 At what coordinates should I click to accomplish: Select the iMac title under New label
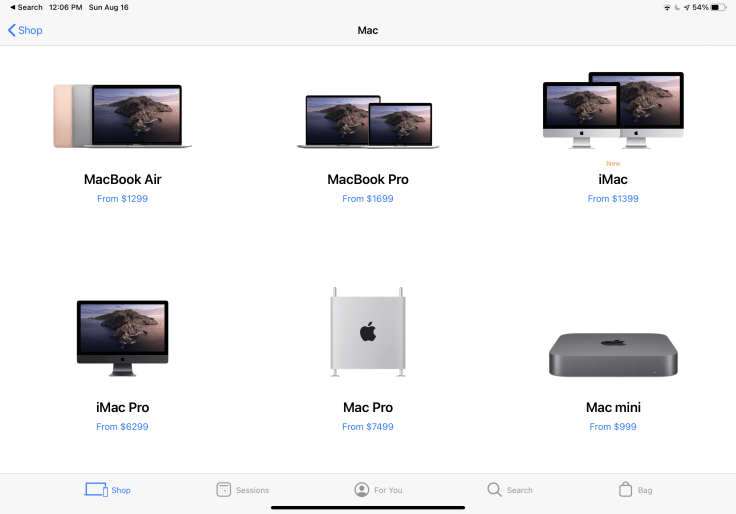[613, 179]
